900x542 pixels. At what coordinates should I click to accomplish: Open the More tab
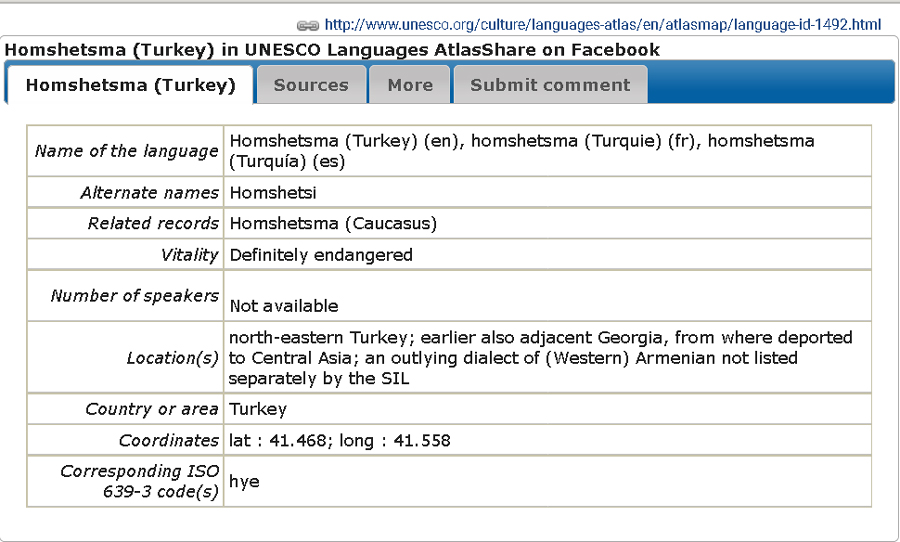point(410,85)
